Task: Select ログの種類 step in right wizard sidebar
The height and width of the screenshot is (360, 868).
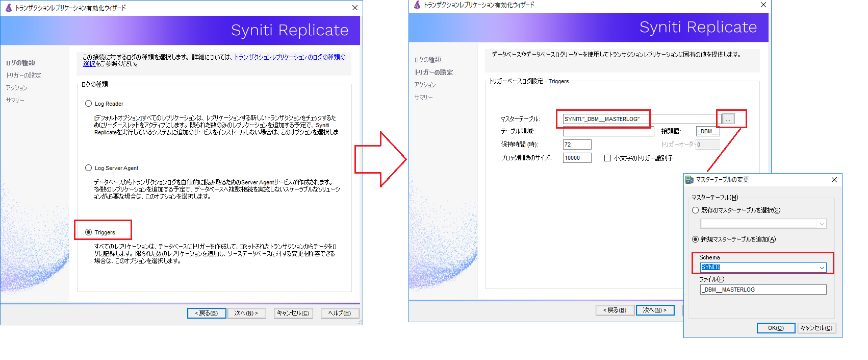Action: click(428, 60)
